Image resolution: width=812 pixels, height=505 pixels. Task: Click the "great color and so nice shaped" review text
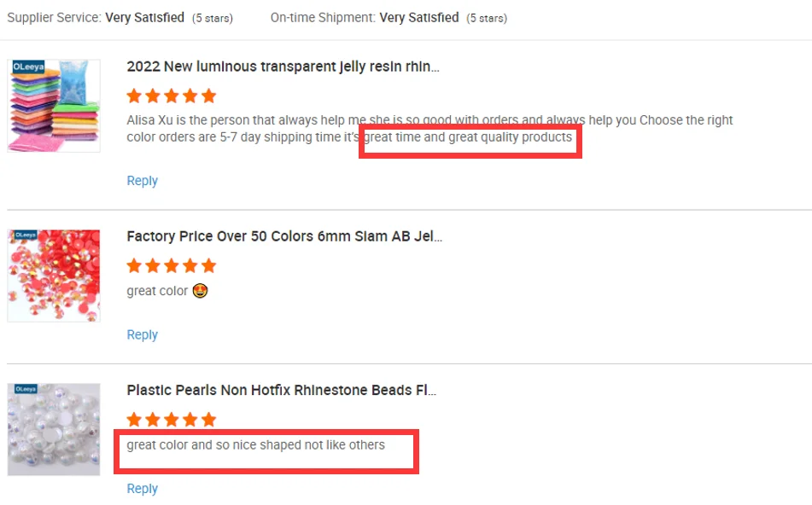click(255, 444)
